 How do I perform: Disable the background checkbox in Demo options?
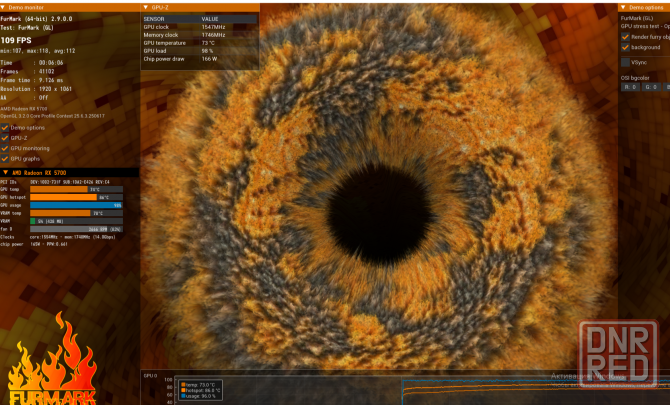625,47
